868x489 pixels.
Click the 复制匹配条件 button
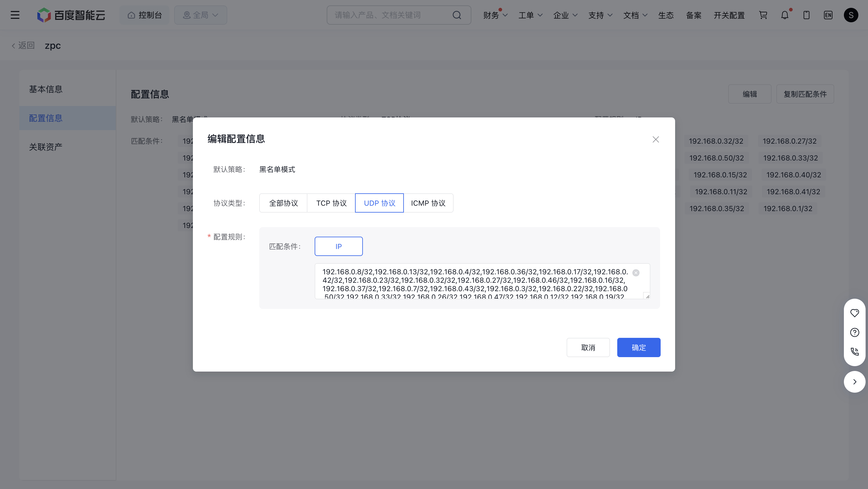pos(805,94)
